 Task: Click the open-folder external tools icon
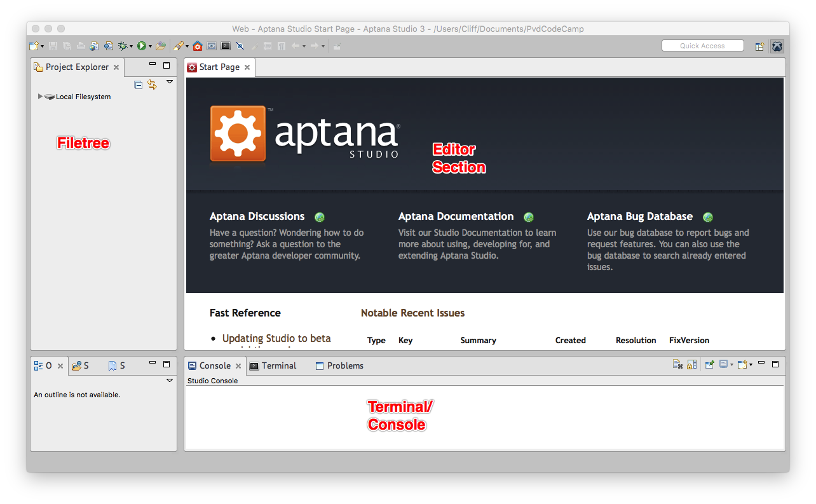[161, 46]
